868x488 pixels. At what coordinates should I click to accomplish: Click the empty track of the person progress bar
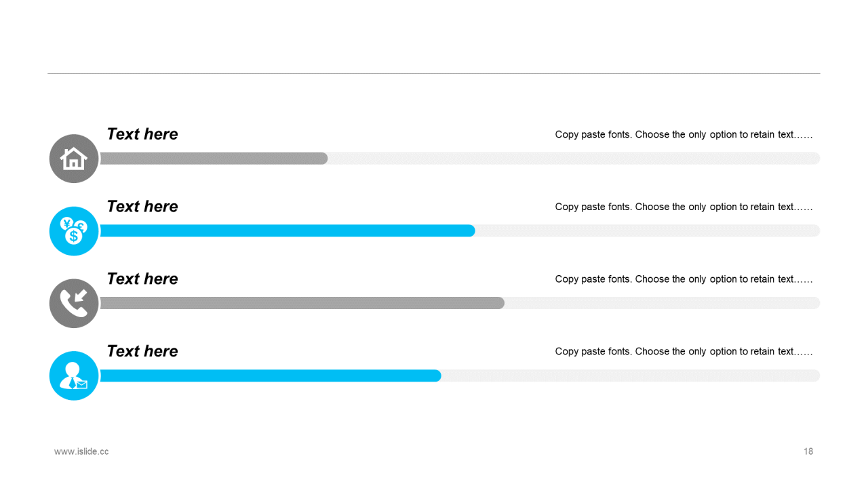coord(631,375)
